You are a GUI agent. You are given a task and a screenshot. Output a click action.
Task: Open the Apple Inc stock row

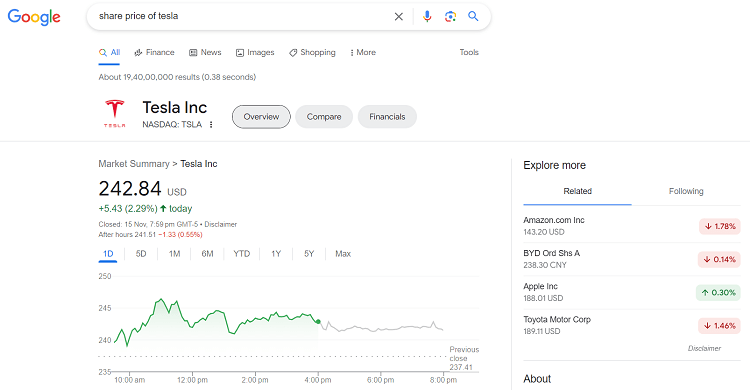click(x=632, y=292)
